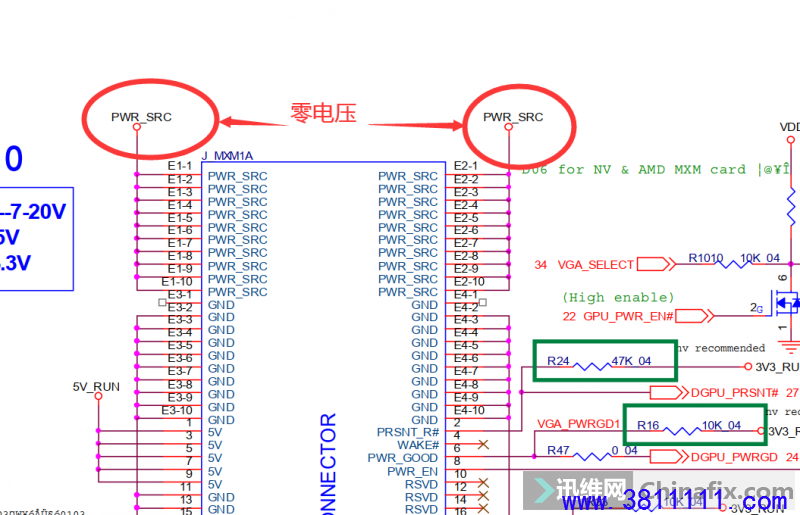This screenshot has height=515, width=800.
Task: Click the WAKE# pin name
Action: 418,445
